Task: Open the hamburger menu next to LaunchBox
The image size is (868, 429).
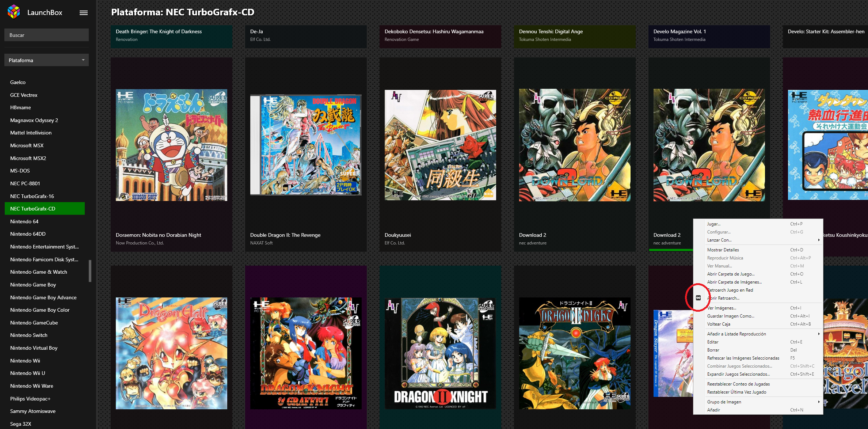Action: [x=84, y=13]
